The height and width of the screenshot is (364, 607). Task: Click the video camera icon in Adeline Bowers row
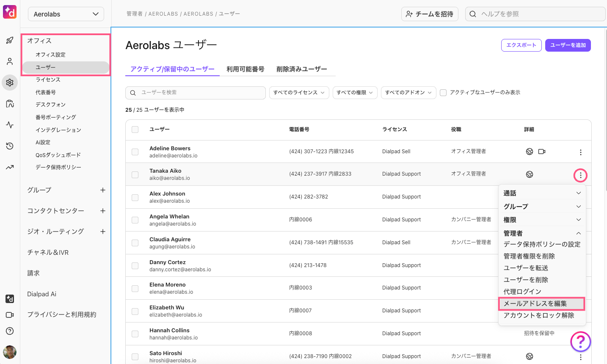coord(542,152)
